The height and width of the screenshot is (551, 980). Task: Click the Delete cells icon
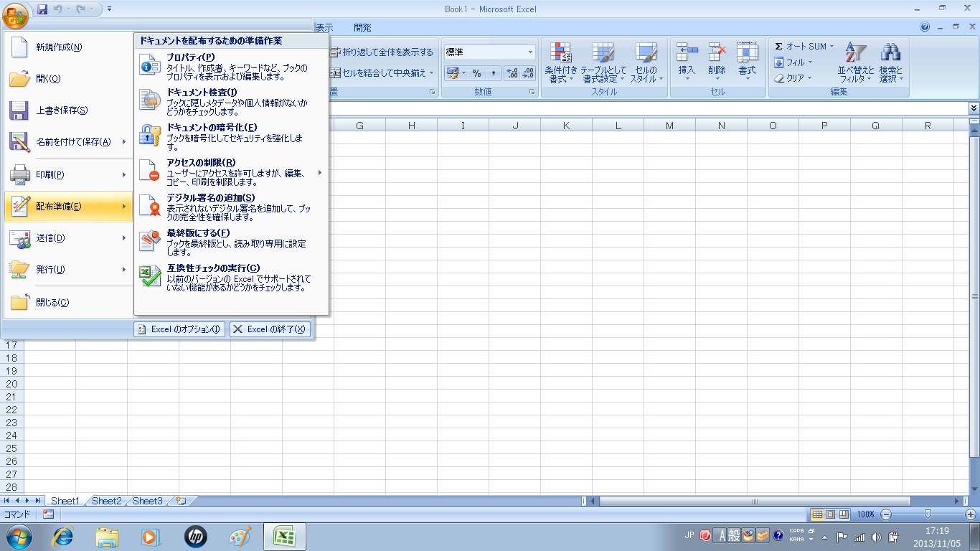(717, 62)
